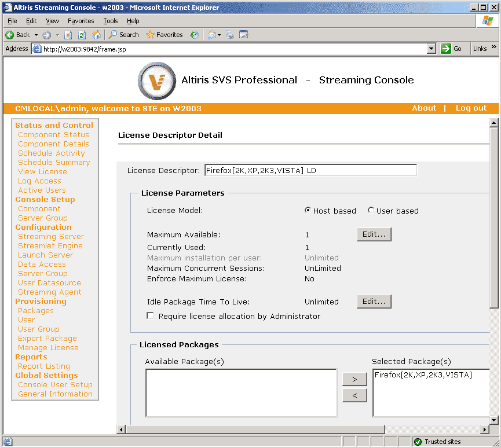This screenshot has width=501, height=448.
Task: Click Edit next to Maximum Available
Action: coord(374,234)
